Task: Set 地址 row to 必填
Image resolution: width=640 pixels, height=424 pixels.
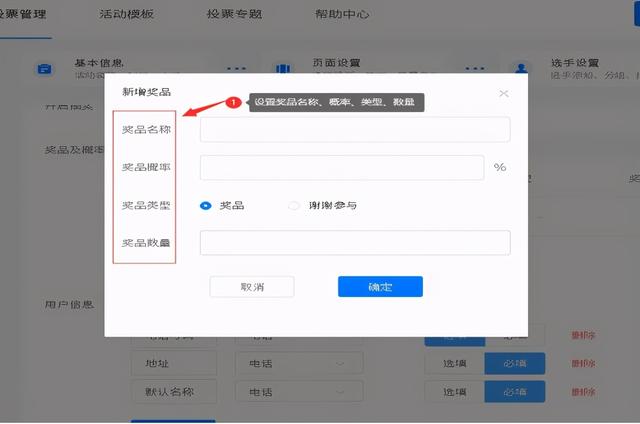Action: 515,363
